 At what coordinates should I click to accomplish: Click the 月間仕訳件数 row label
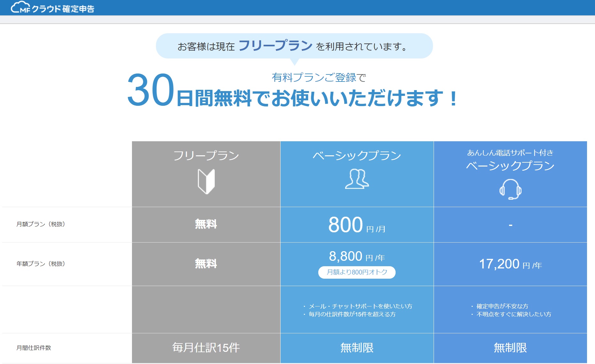coord(34,348)
